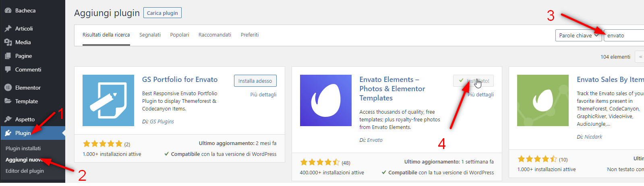Image resolution: width=644 pixels, height=186 pixels.
Task: Click the plugin search field containing envato
Action: pyautogui.click(x=624, y=35)
